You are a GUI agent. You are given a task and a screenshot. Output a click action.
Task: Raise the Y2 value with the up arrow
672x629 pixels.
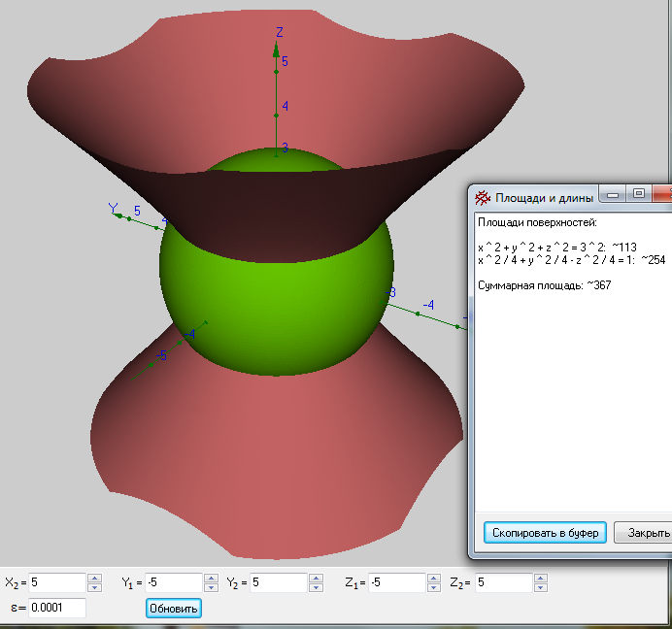point(316,579)
